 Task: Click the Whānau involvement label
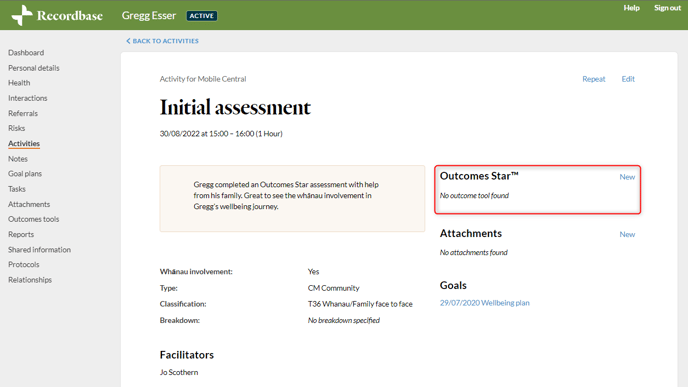point(196,272)
